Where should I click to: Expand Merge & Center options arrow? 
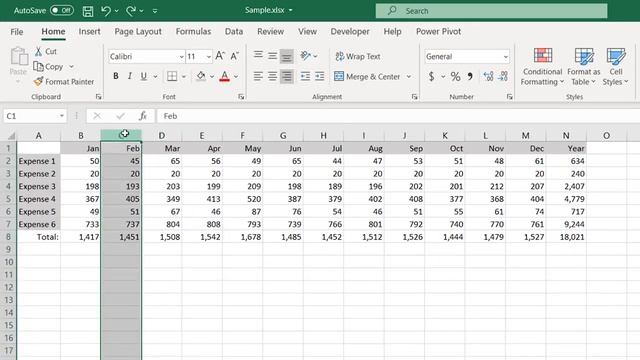tap(409, 76)
